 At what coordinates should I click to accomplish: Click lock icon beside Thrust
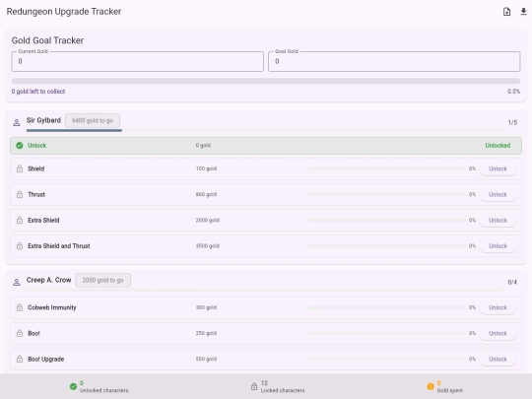(20, 194)
